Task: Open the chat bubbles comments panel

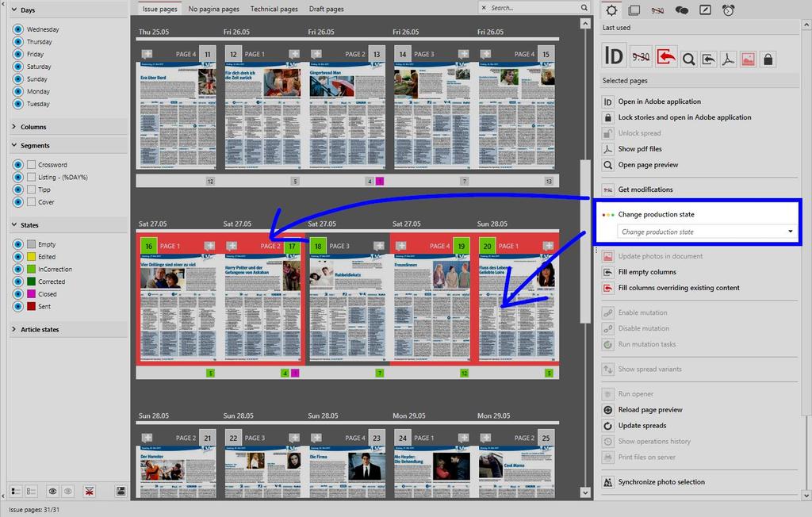Action: [681, 10]
